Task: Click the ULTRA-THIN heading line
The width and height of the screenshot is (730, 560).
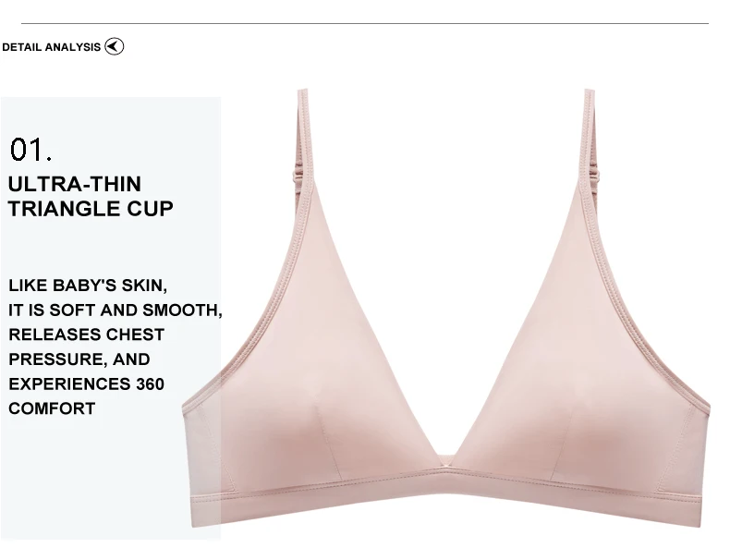Action: click(x=75, y=184)
